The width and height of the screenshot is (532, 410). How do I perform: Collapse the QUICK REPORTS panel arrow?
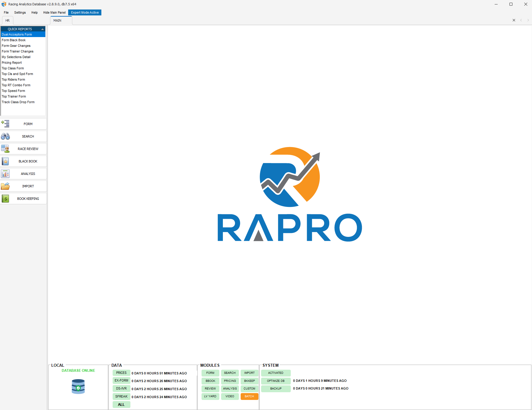pyautogui.click(x=42, y=29)
